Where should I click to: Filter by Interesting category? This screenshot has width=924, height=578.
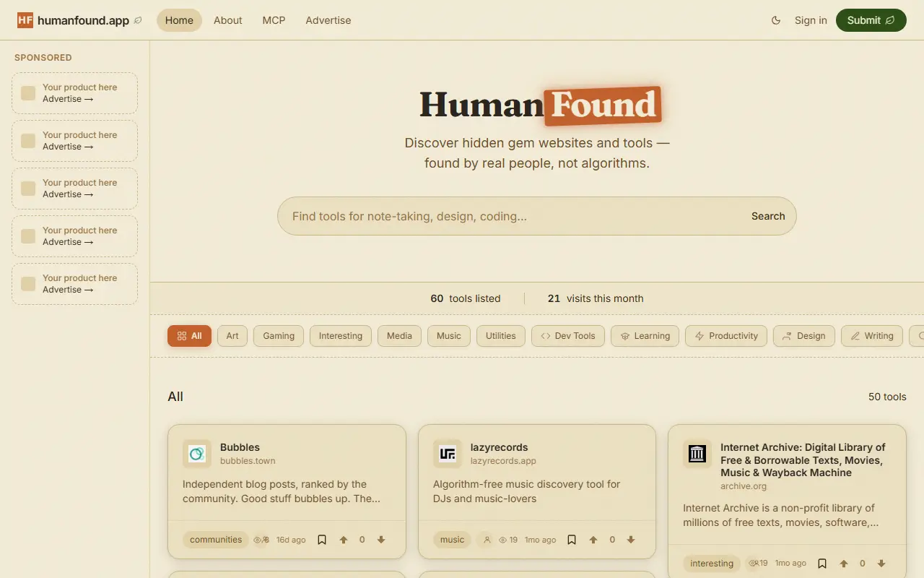coord(341,336)
